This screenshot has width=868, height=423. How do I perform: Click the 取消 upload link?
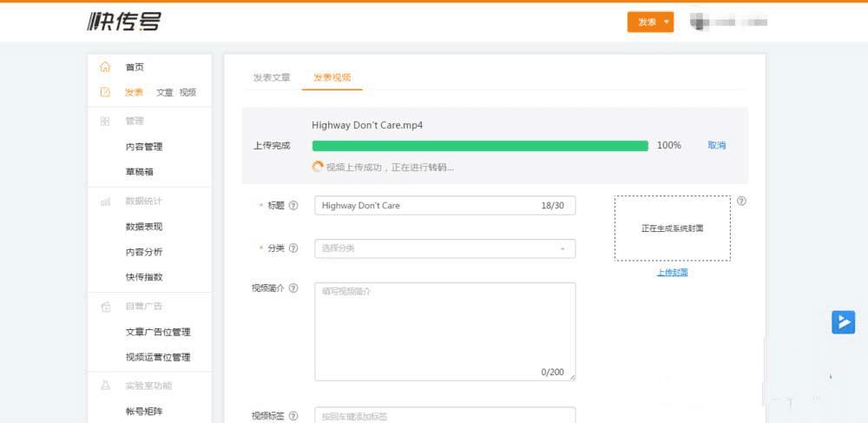pos(716,145)
